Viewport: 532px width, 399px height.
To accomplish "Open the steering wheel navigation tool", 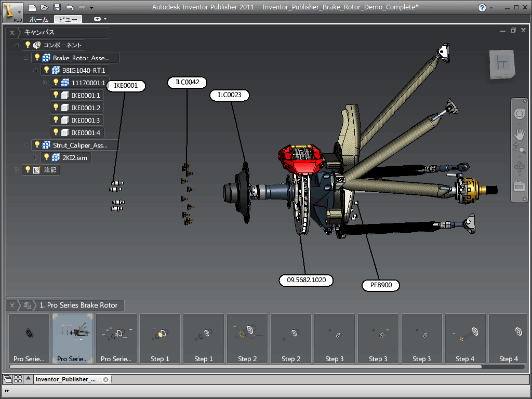I will pyautogui.click(x=519, y=114).
